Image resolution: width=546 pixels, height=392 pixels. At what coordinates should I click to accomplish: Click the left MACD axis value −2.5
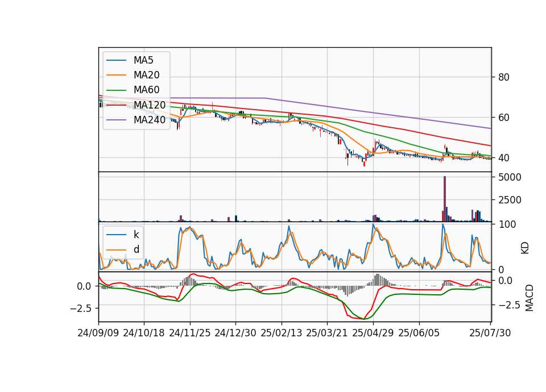click(x=80, y=308)
